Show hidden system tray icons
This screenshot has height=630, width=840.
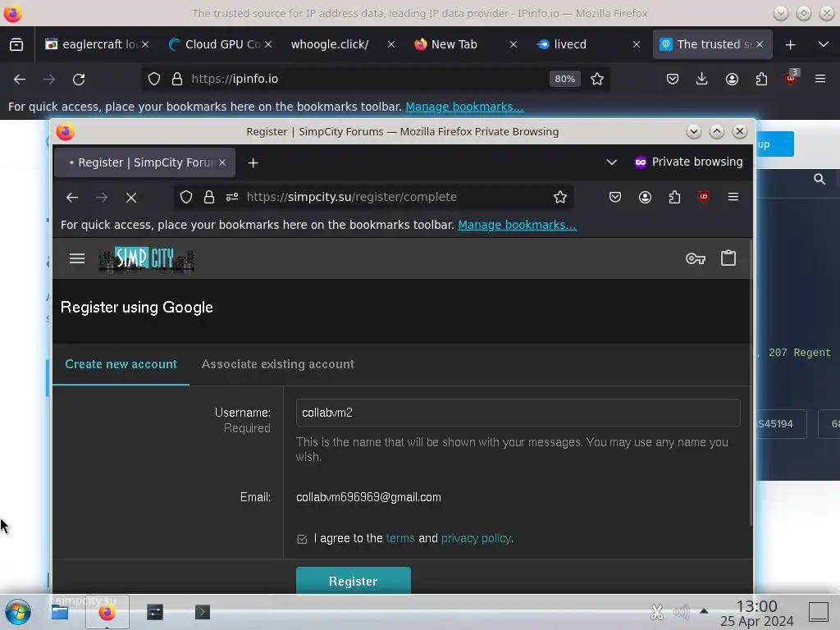click(704, 611)
